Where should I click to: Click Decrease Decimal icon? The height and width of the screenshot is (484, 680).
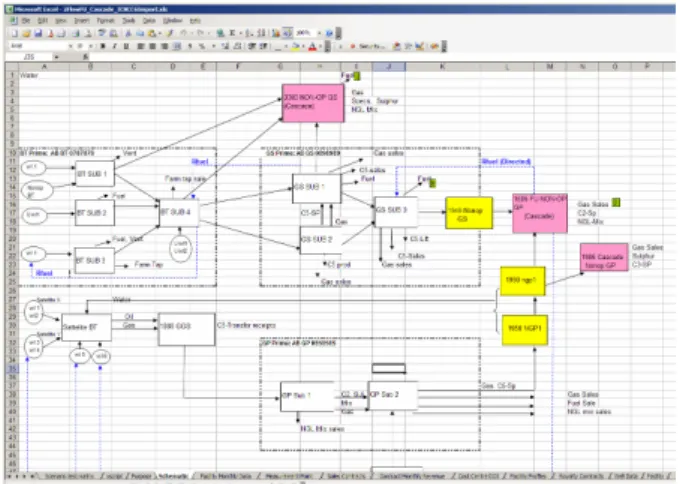237,46
